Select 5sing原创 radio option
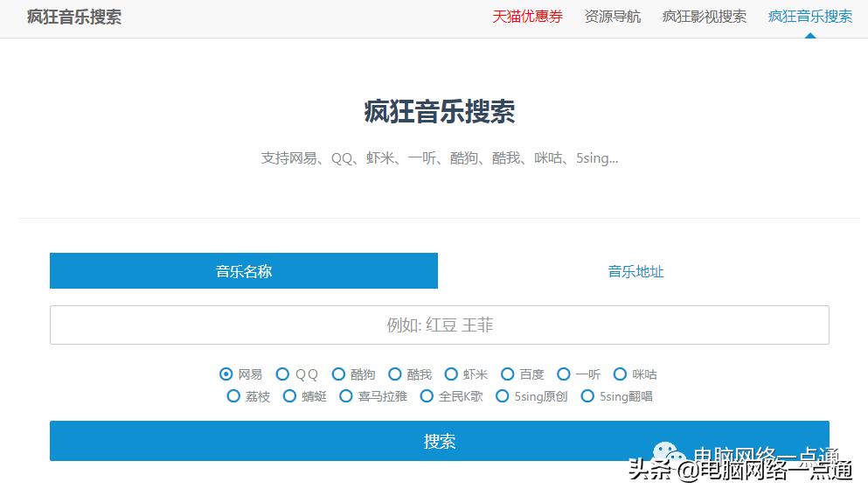The width and height of the screenshot is (868, 496). point(502,396)
